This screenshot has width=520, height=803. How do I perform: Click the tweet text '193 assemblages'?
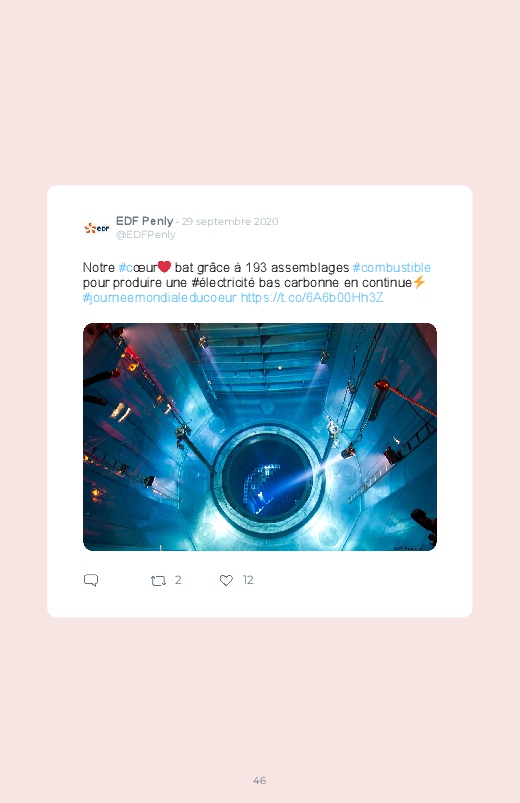pos(297,268)
